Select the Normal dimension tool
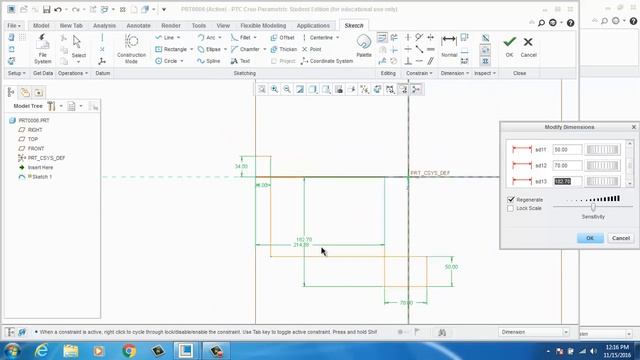Screen dimensions: 640x360 (449, 46)
